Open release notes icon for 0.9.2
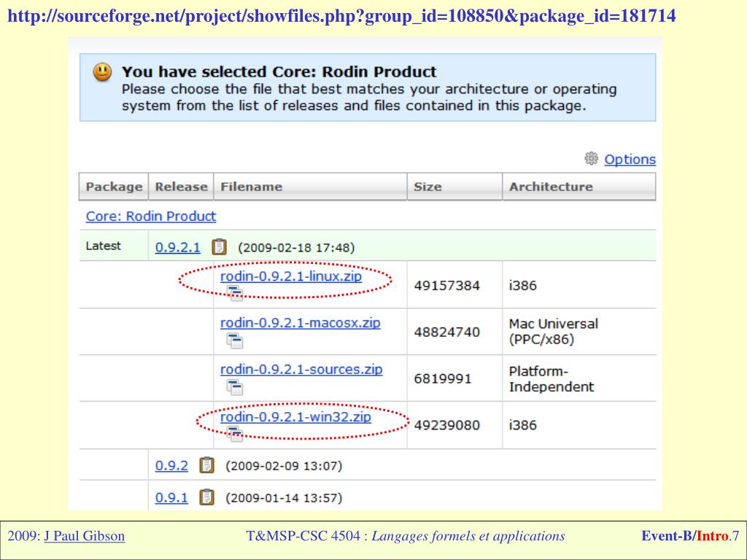This screenshot has width=747, height=560. (x=206, y=464)
